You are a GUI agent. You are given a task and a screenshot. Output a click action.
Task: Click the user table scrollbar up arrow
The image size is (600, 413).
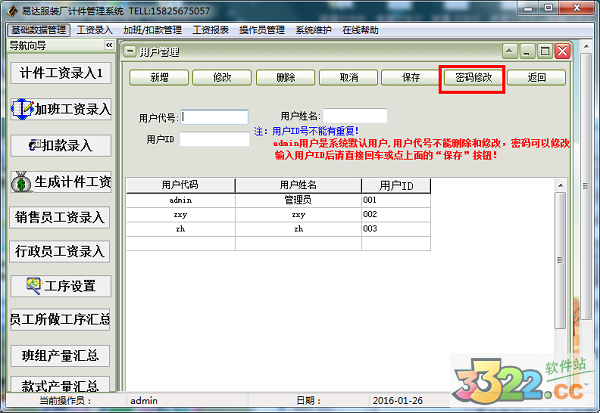click(560, 185)
